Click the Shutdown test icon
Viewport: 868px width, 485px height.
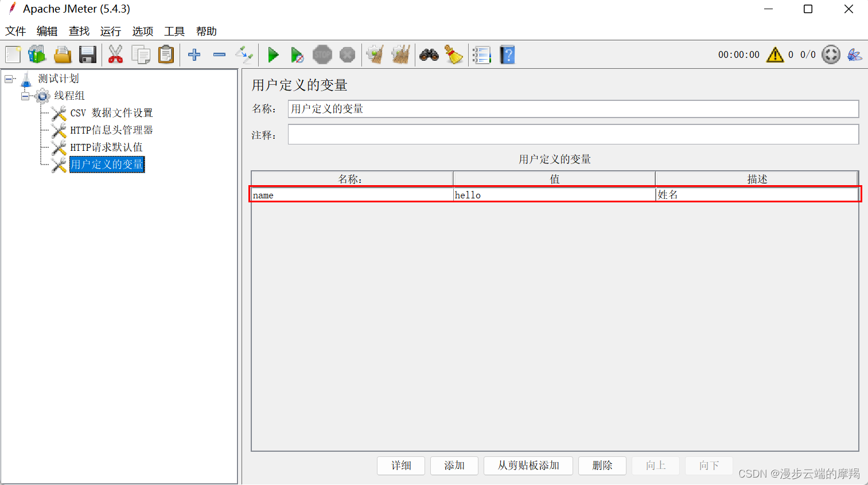347,55
